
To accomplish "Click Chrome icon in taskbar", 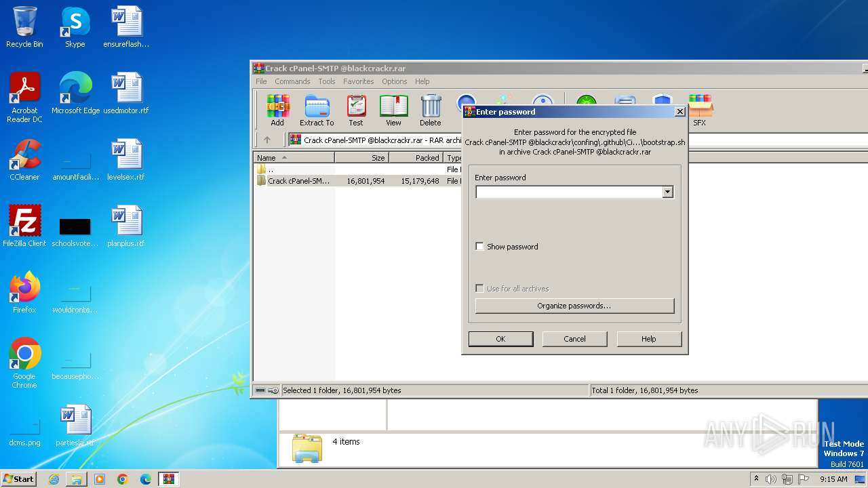I will [123, 479].
